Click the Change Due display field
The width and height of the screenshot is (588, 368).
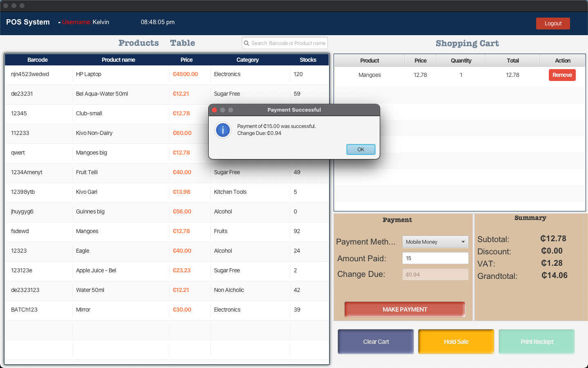pyautogui.click(x=435, y=274)
